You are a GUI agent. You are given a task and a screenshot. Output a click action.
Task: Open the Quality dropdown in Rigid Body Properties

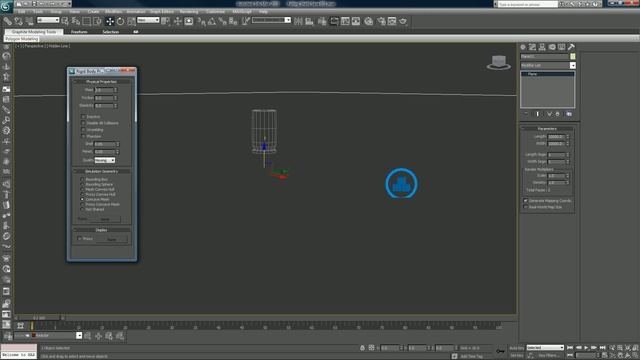pyautogui.click(x=105, y=160)
